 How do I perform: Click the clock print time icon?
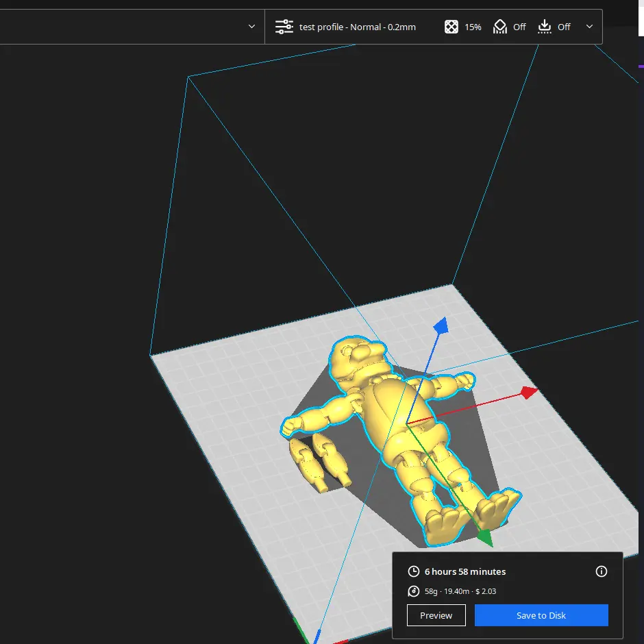[x=414, y=571]
